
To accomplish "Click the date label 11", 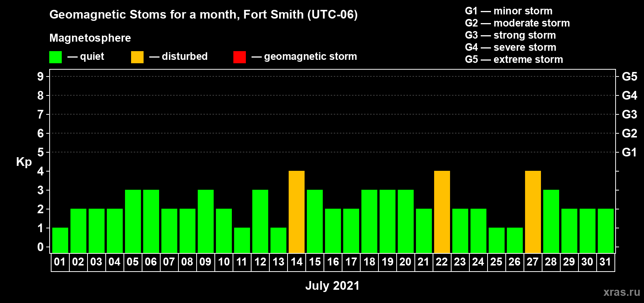I will [242, 262].
